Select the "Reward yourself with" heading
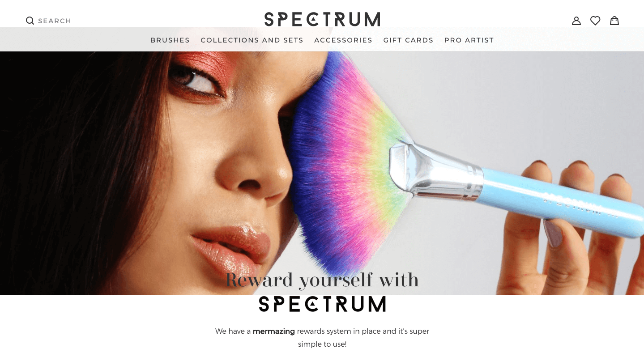 [x=322, y=280]
